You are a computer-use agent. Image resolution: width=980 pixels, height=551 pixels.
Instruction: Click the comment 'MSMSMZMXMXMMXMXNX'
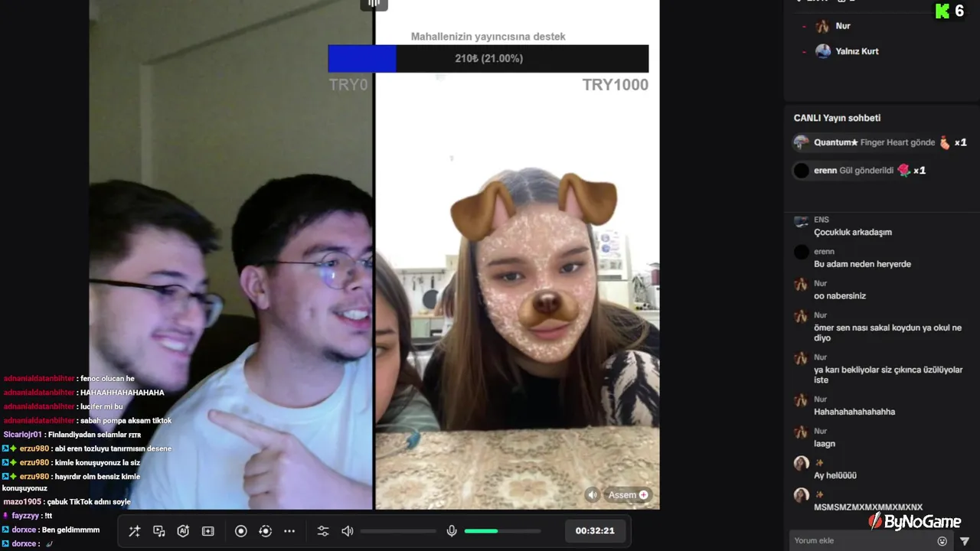pos(868,507)
